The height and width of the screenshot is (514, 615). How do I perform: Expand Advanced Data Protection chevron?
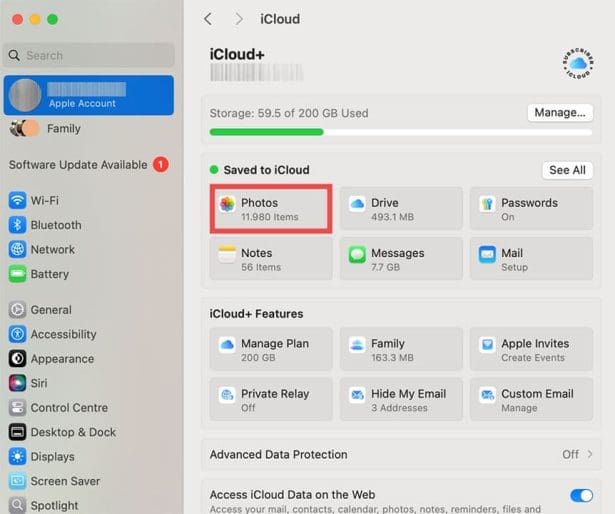[x=590, y=454]
